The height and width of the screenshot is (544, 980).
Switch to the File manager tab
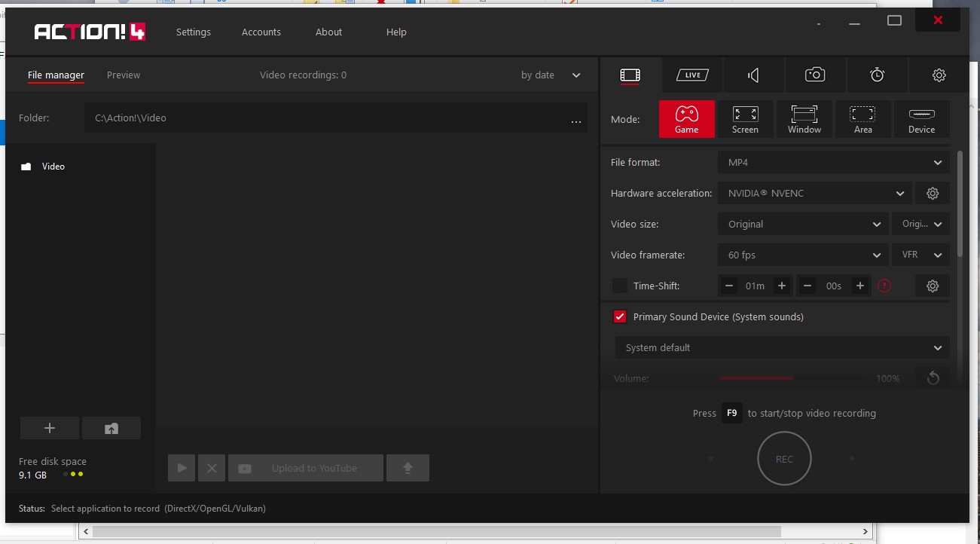click(x=56, y=75)
